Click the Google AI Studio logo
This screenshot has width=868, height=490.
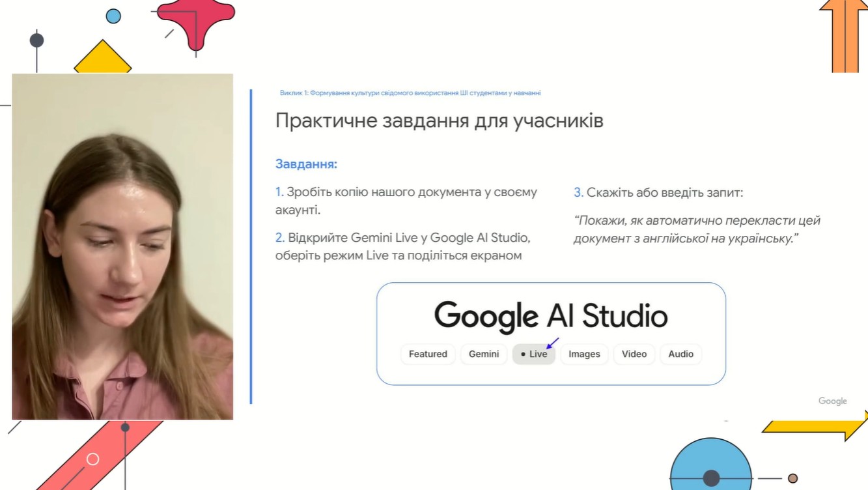click(551, 316)
